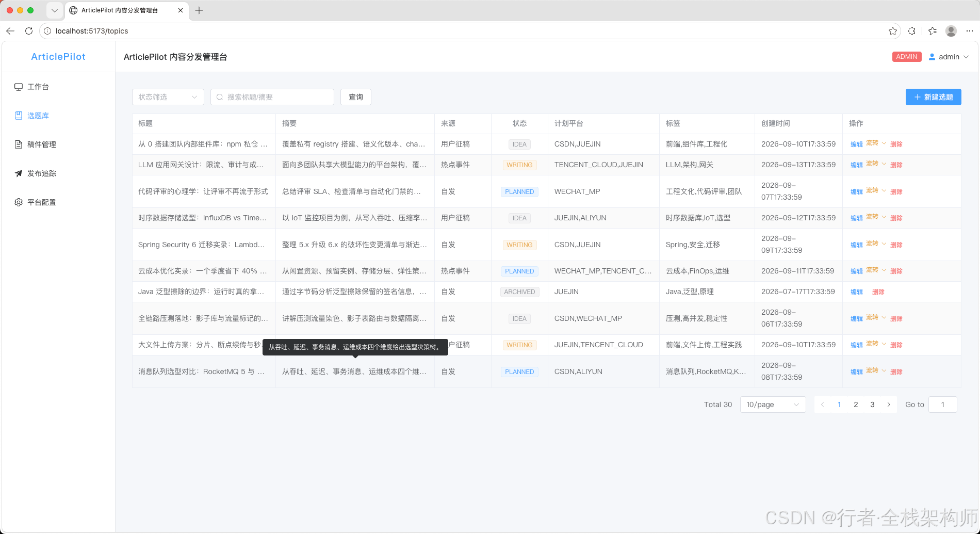This screenshot has width=980, height=534.
Task: Open 流转 dropdown for 全链路压测落地 row
Action: tap(876, 318)
